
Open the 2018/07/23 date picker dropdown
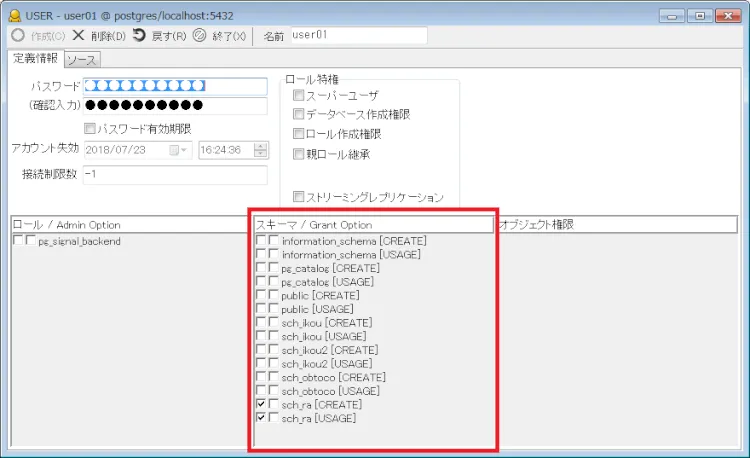[x=178, y=150]
